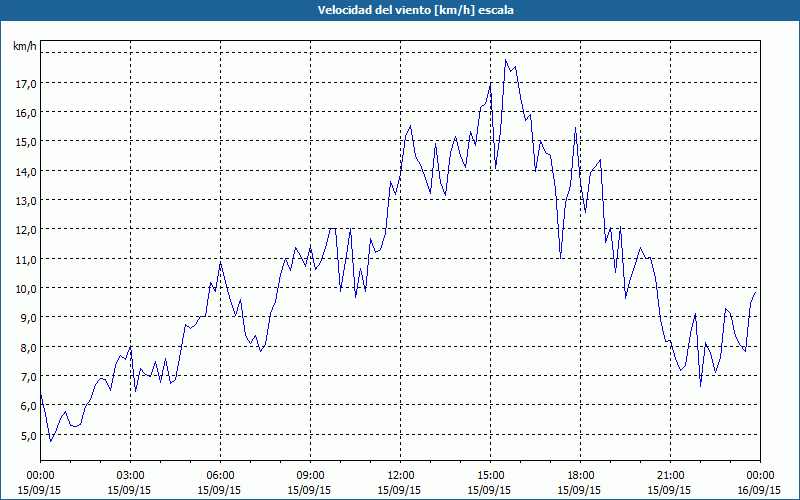Click the 15/09/15 date under 18:00
The image size is (800, 500).
[x=579, y=490]
